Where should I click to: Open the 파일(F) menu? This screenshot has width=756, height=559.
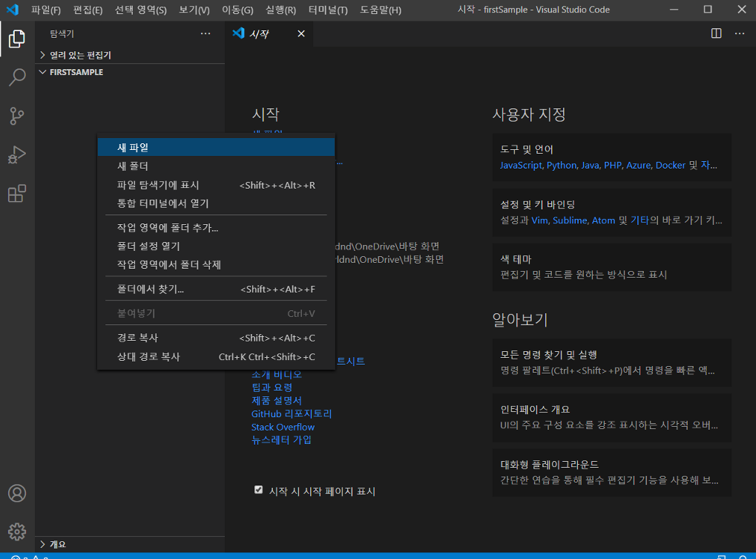pos(46,10)
